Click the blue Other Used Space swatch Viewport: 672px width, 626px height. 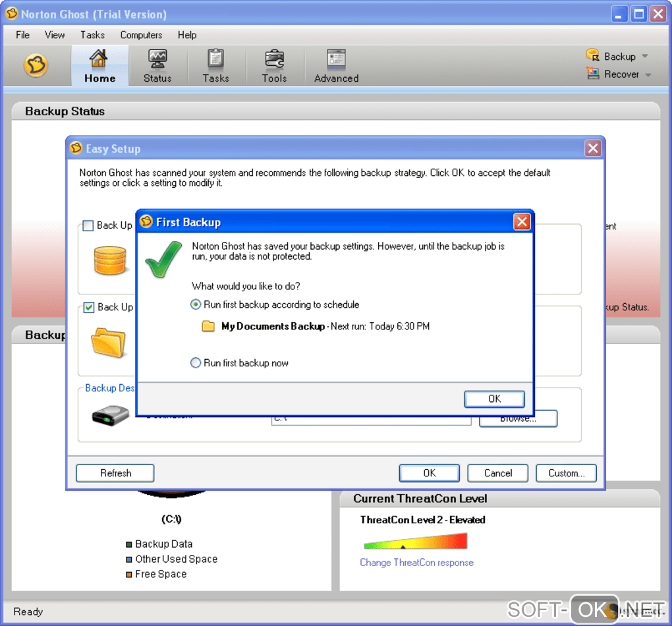coord(128,559)
